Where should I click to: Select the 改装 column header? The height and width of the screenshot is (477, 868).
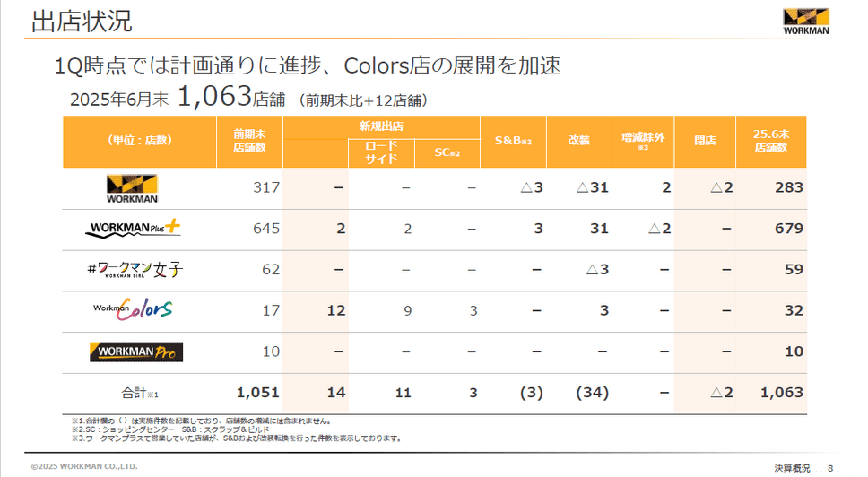(x=578, y=141)
